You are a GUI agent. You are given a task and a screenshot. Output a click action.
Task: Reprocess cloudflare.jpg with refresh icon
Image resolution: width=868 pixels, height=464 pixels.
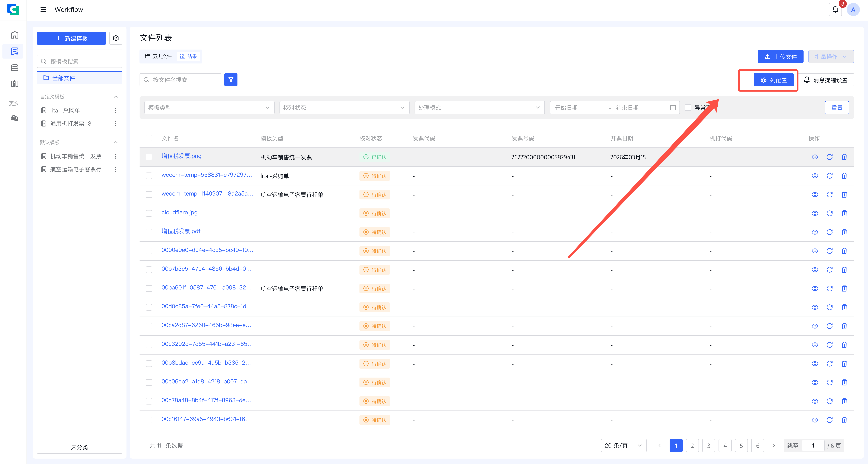[x=830, y=213]
